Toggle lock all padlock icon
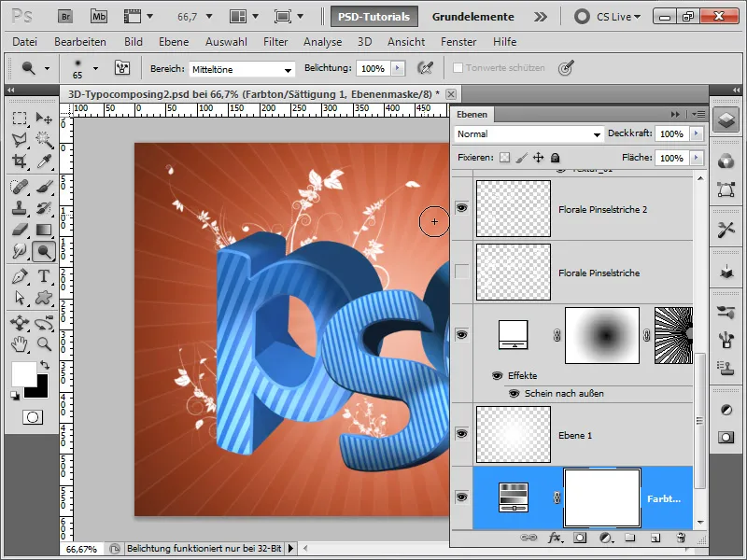The height and width of the screenshot is (560, 747). (555, 158)
